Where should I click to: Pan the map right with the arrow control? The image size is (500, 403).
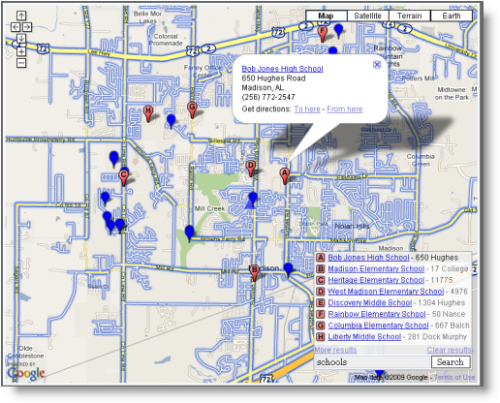click(27, 27)
